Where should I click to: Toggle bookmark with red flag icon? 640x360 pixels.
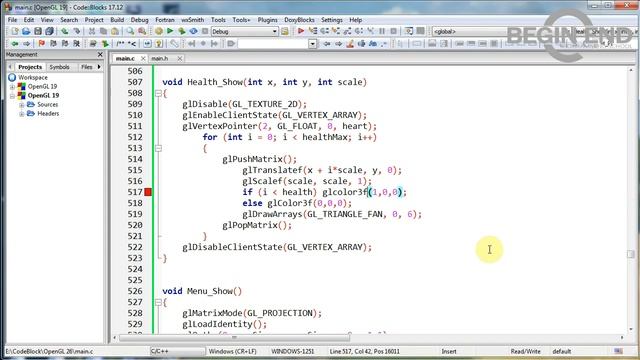coord(42,44)
